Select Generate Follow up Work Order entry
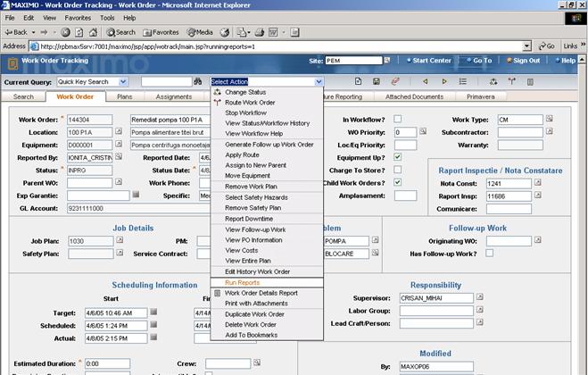The height and width of the screenshot is (375, 588). [x=269, y=145]
